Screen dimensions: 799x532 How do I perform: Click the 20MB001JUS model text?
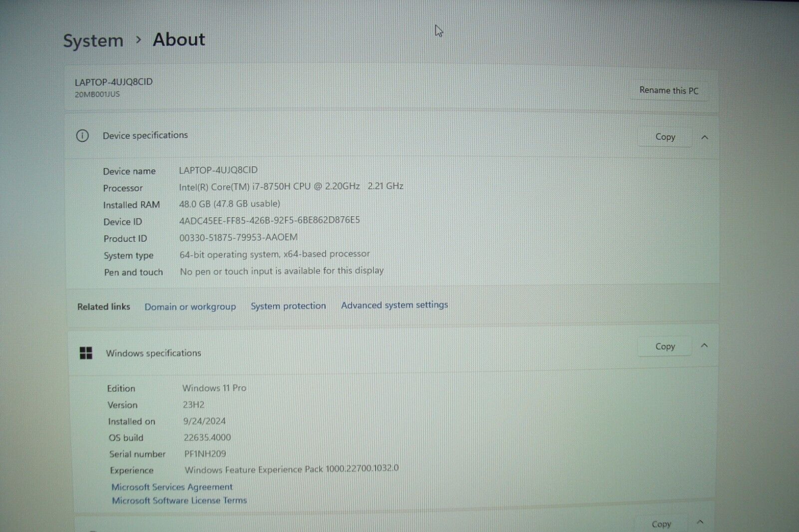(x=97, y=94)
